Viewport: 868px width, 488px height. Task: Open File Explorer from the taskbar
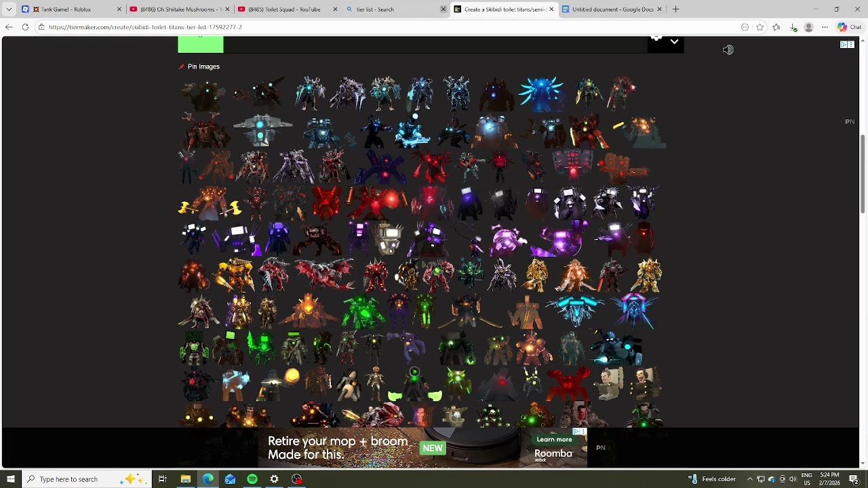point(185,479)
